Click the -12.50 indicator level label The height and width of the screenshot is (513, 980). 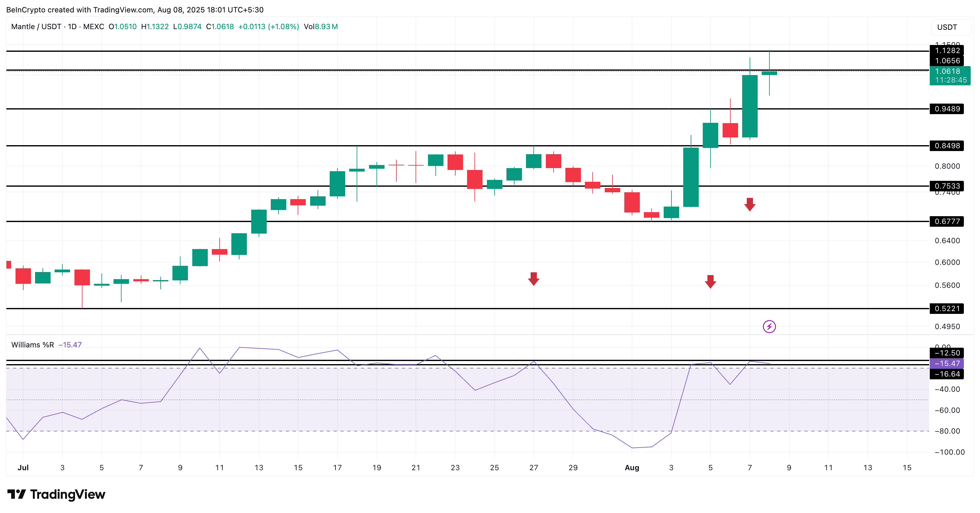pyautogui.click(x=947, y=353)
